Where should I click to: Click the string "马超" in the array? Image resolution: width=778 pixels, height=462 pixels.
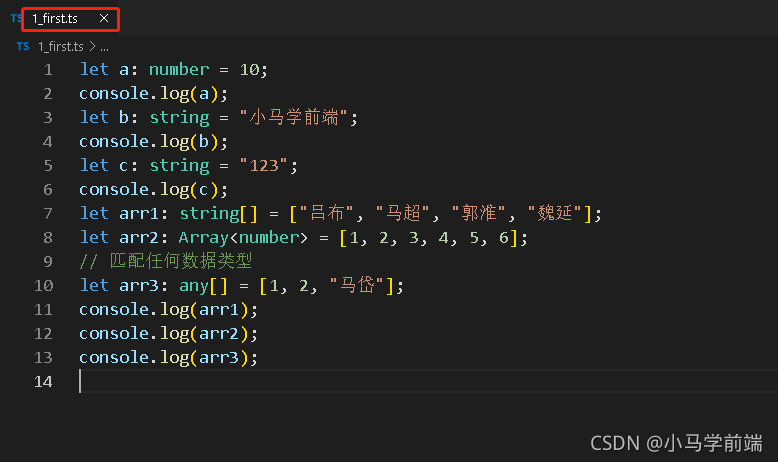tap(402, 213)
